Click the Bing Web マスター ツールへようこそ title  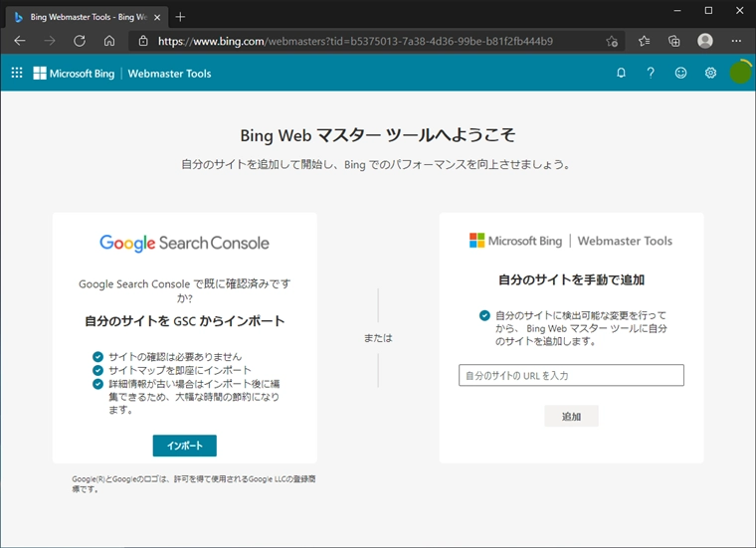pyautogui.click(x=378, y=135)
